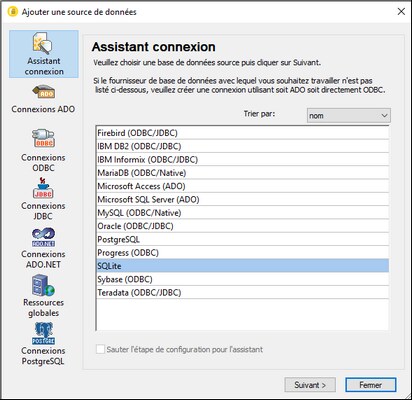Open the Connexions ADO.NET icon

pos(43,237)
